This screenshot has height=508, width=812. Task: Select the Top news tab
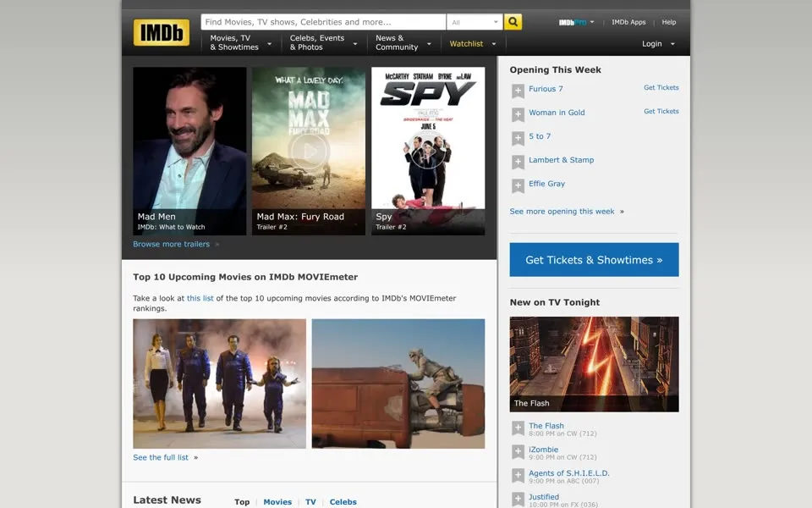tap(242, 502)
